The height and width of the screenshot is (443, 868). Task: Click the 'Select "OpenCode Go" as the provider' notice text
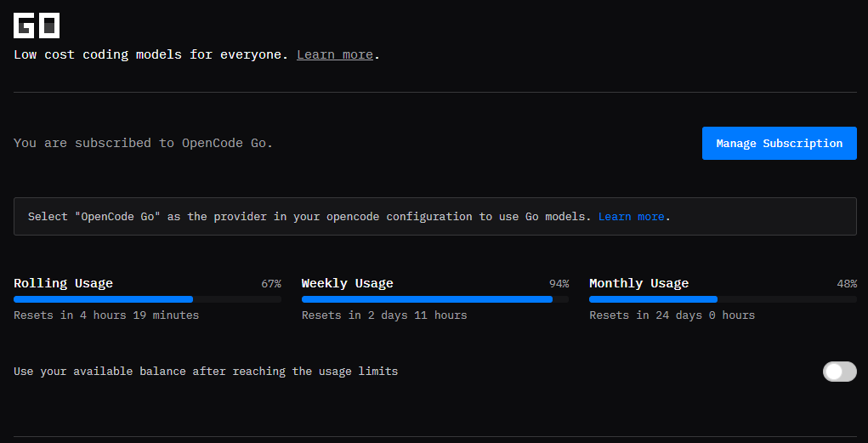coord(310,217)
